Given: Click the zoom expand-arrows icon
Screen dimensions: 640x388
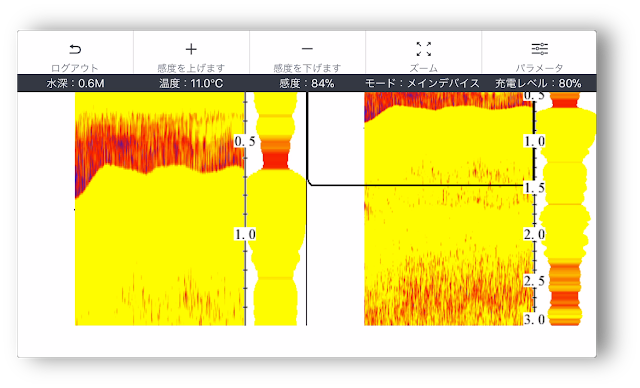Looking at the screenshot, I should coord(424,49).
